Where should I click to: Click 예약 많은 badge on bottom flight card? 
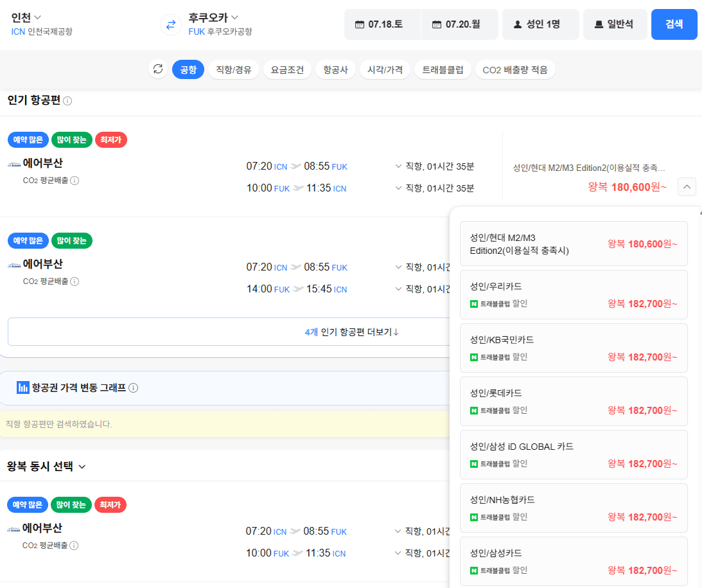point(28,504)
